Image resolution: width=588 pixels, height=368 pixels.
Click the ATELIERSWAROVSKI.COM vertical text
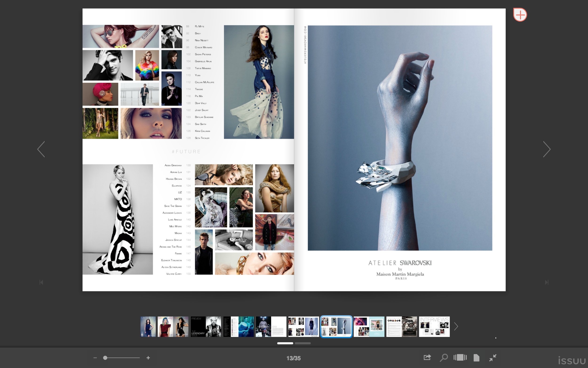tap(305, 45)
